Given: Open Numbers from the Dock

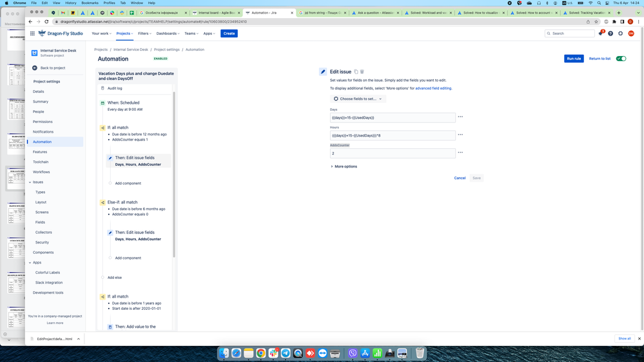Looking at the screenshot, I should click(378, 353).
